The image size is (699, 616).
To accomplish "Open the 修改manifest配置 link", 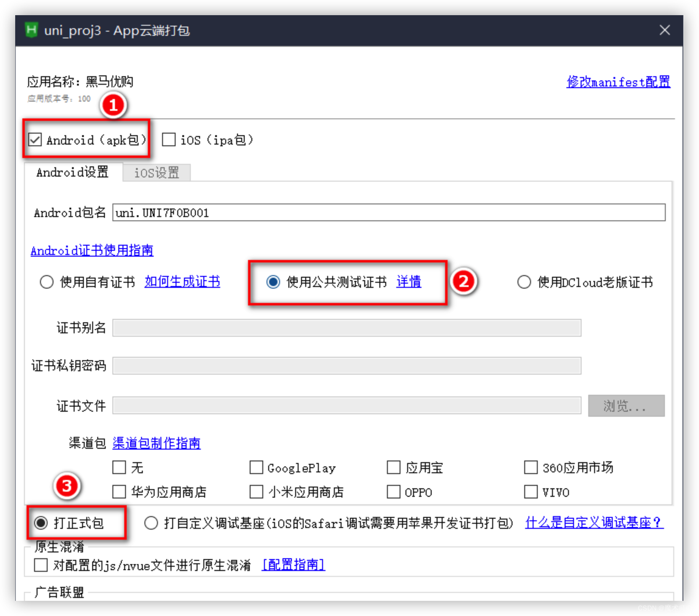I will [x=618, y=82].
